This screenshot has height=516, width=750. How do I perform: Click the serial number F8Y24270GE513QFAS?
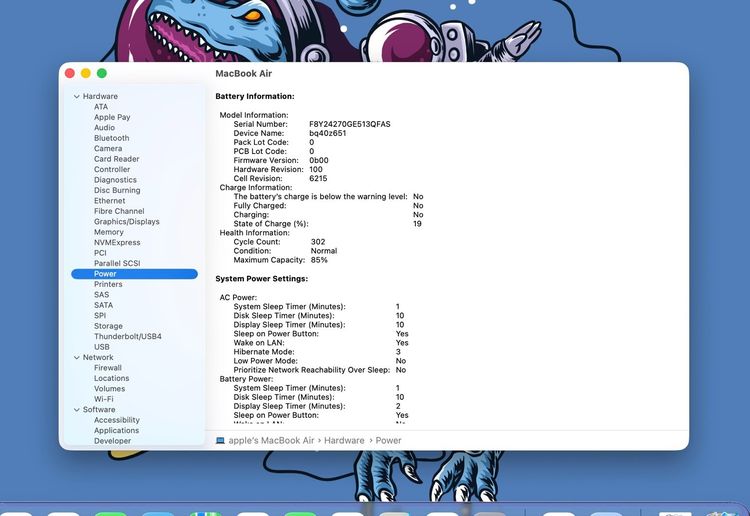point(350,124)
